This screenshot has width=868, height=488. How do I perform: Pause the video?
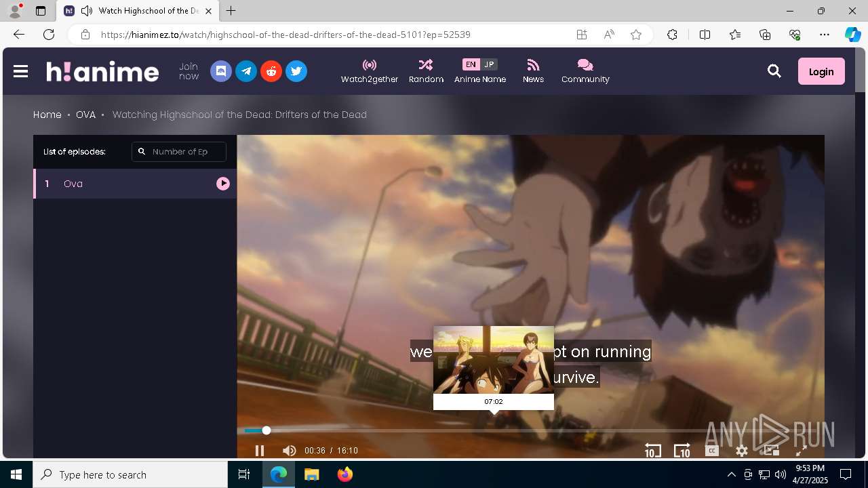pos(260,451)
